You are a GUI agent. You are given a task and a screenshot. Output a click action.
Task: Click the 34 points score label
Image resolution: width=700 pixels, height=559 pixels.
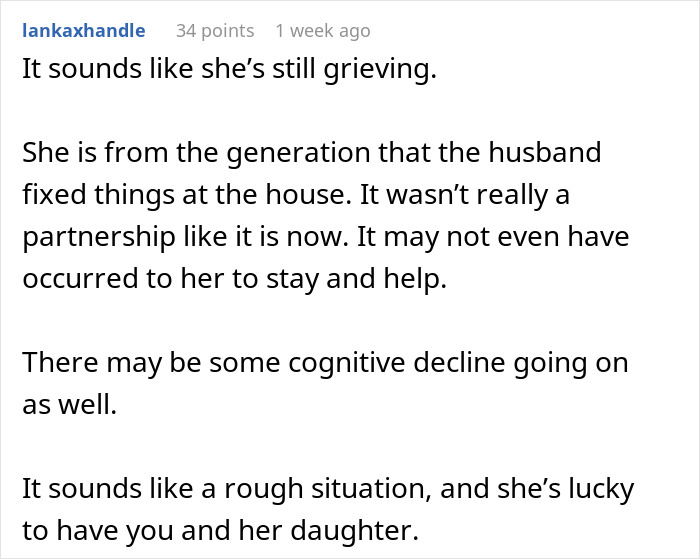(215, 31)
